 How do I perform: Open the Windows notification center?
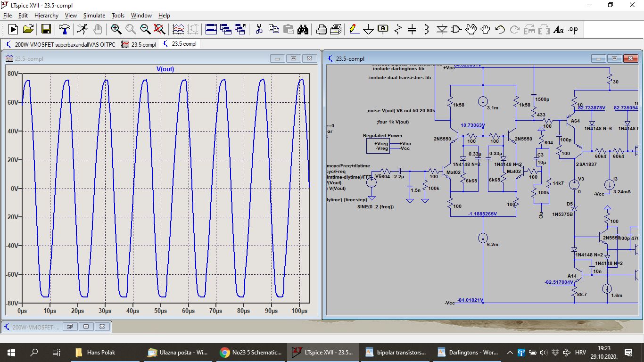tap(628, 352)
